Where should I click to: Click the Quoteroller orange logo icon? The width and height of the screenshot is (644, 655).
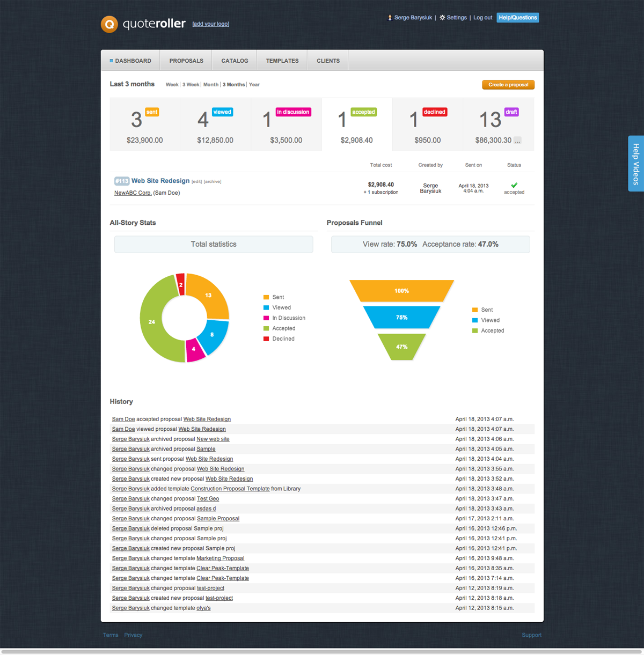(109, 24)
